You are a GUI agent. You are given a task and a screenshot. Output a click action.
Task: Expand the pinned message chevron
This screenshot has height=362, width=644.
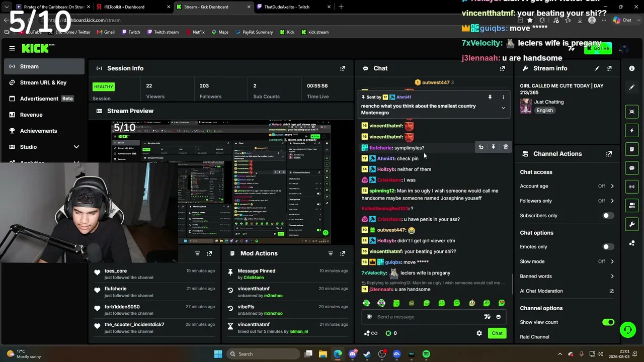pyautogui.click(x=503, y=108)
